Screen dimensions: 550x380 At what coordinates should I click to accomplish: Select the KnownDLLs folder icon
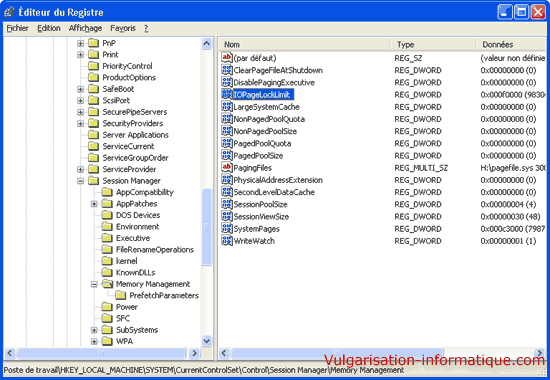pyautogui.click(x=107, y=273)
